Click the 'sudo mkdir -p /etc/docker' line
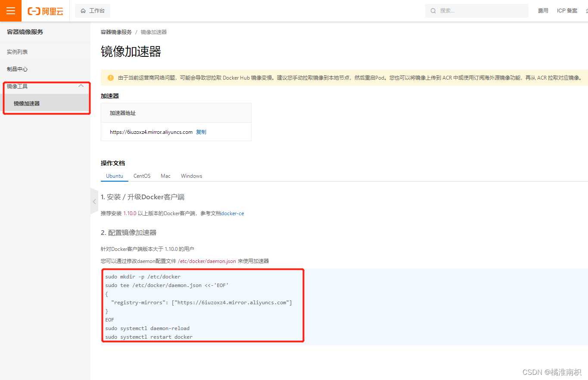Screen dimensions: 588x380 click(143, 277)
